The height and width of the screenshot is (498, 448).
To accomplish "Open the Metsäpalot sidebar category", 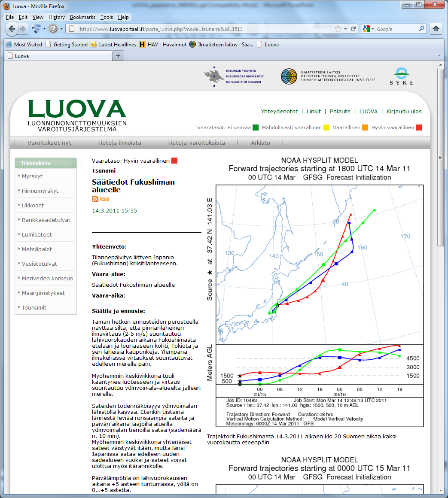I will [x=37, y=249].
